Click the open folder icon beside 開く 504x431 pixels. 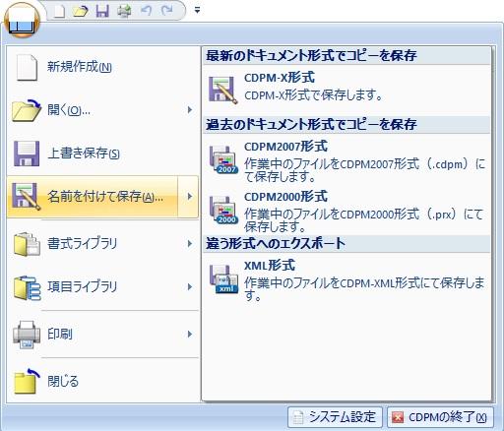(x=27, y=110)
